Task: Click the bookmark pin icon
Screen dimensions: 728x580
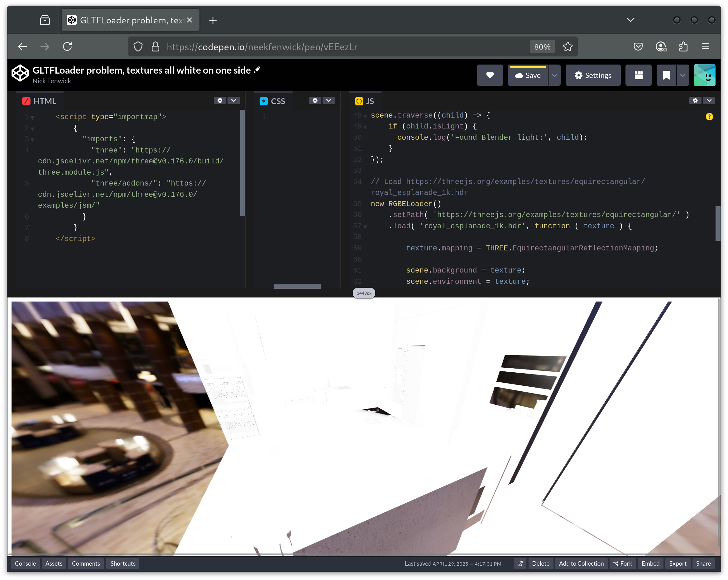Action: tap(666, 75)
